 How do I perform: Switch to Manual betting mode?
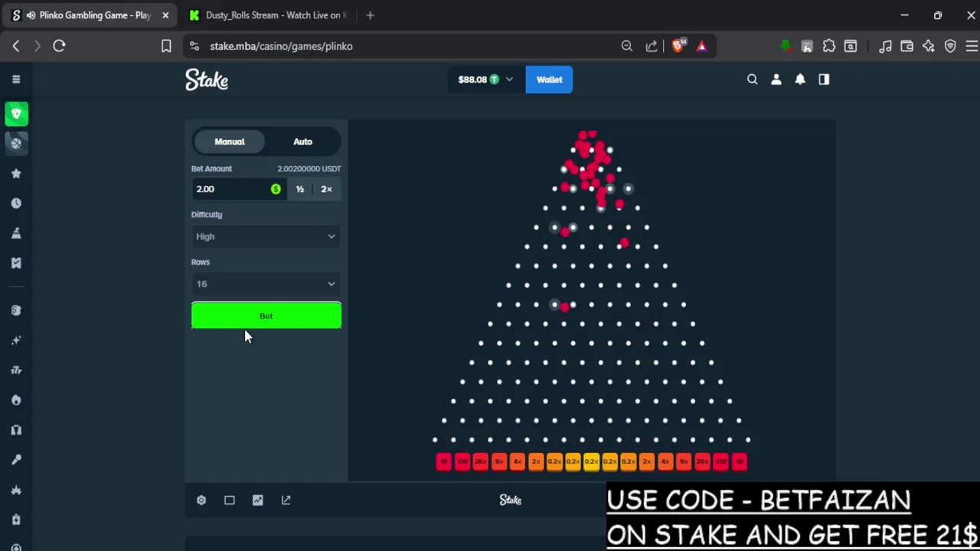pyautogui.click(x=230, y=142)
